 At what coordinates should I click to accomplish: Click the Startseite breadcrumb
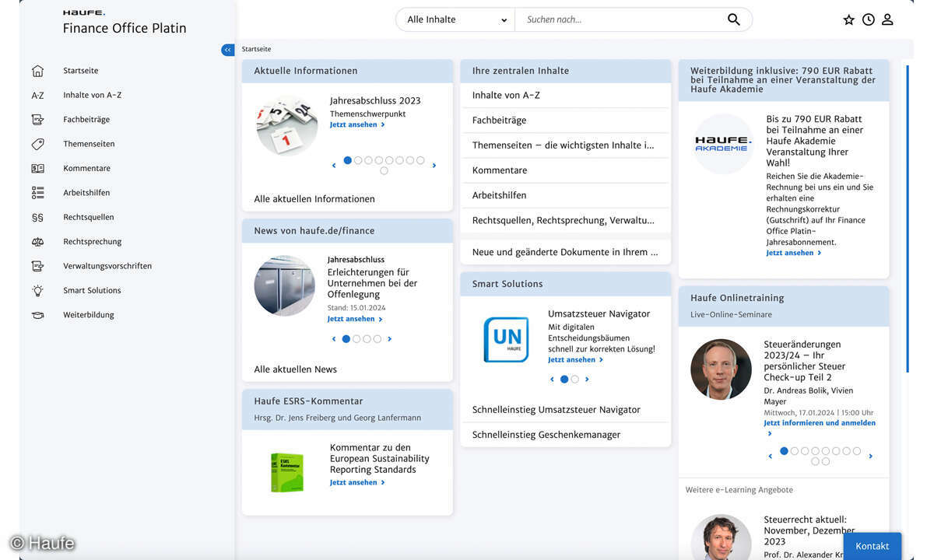pos(256,49)
